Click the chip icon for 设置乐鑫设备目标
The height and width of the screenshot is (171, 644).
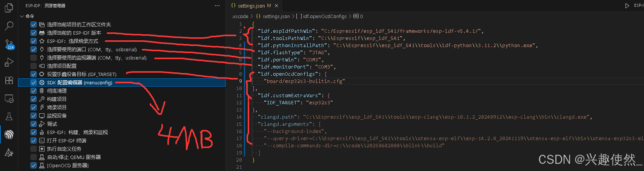(x=42, y=74)
